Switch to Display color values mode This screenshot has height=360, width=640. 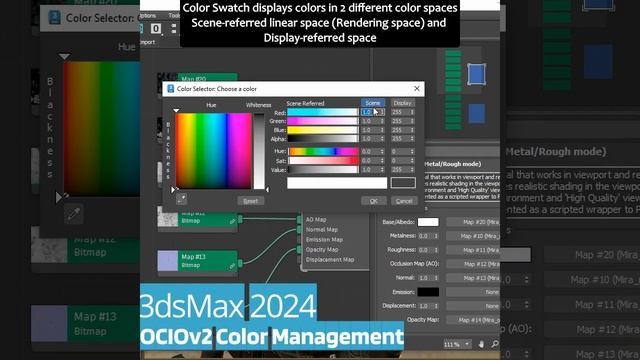(x=402, y=103)
